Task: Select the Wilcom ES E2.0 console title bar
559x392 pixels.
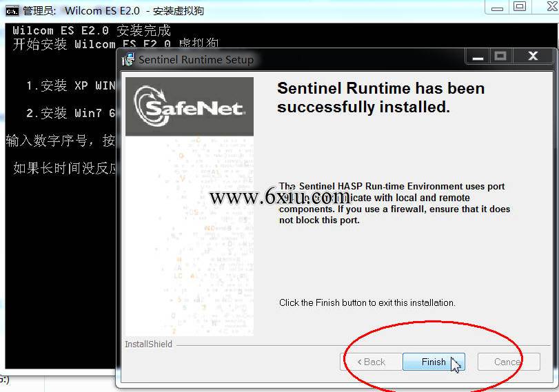Action: click(x=250, y=11)
